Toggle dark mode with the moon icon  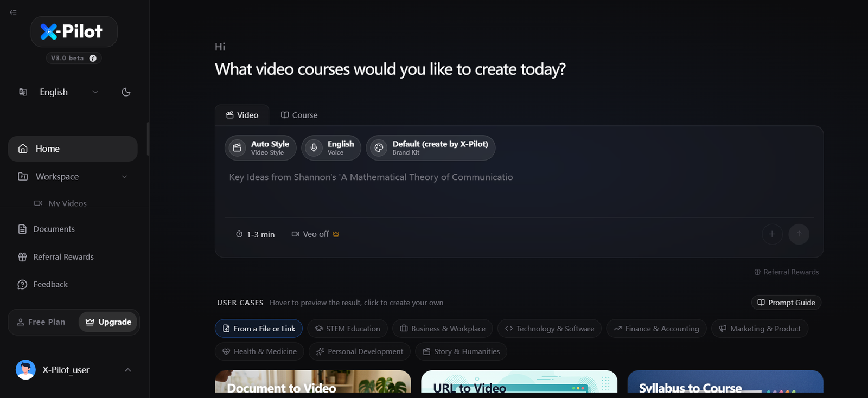126,92
